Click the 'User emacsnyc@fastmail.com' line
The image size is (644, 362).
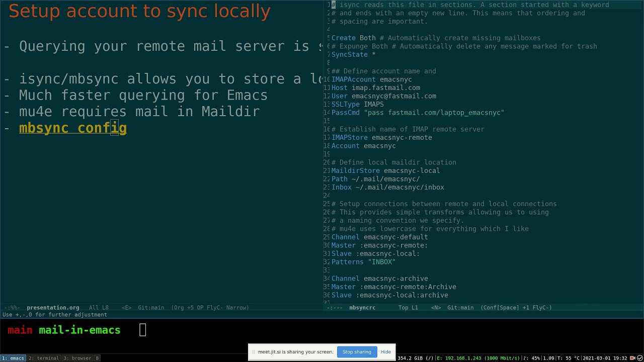click(x=384, y=96)
